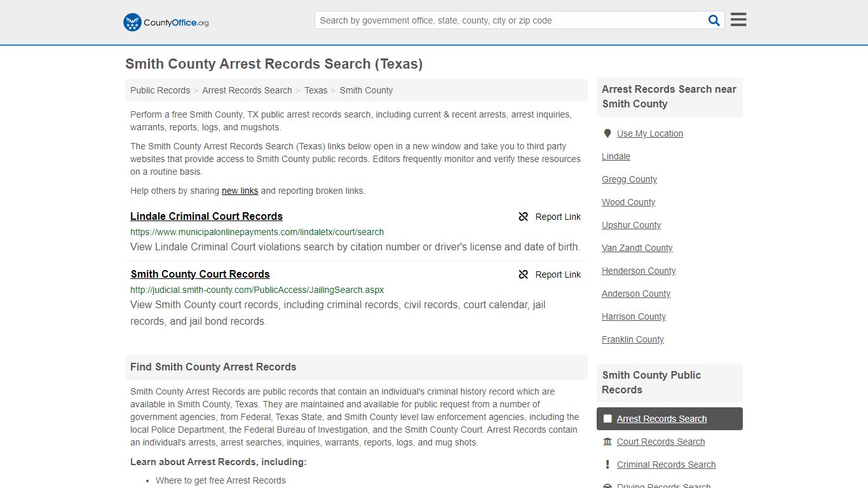Report the Lindale Criminal Court link

click(x=558, y=217)
